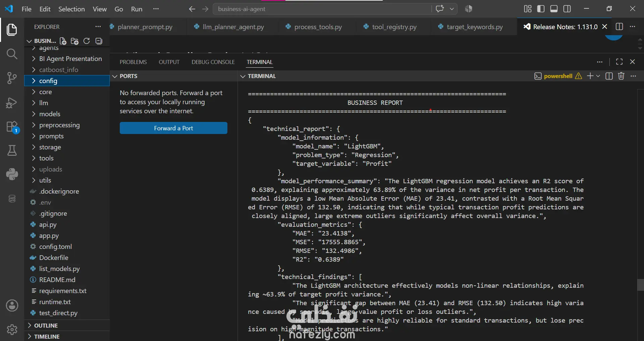Expand the agents folder
This screenshot has height=341, width=644.
coord(67,49)
